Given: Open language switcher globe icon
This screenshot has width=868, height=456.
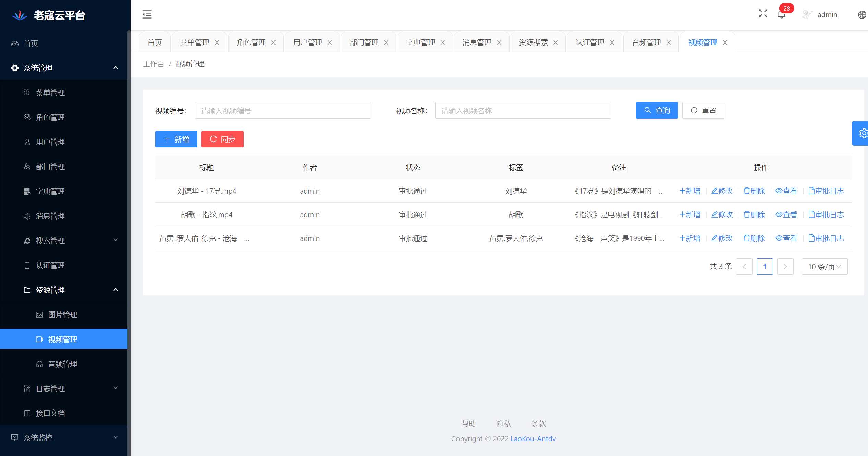Looking at the screenshot, I should [x=862, y=15].
